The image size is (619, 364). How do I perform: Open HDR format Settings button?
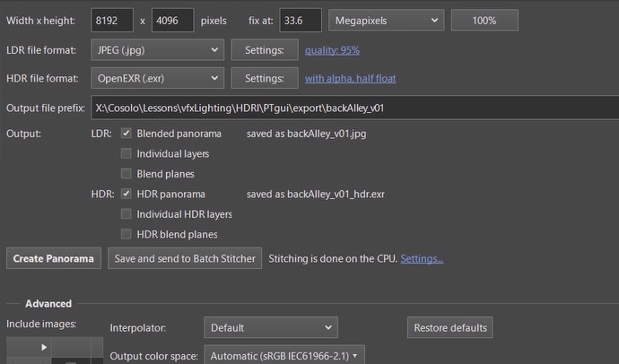265,78
